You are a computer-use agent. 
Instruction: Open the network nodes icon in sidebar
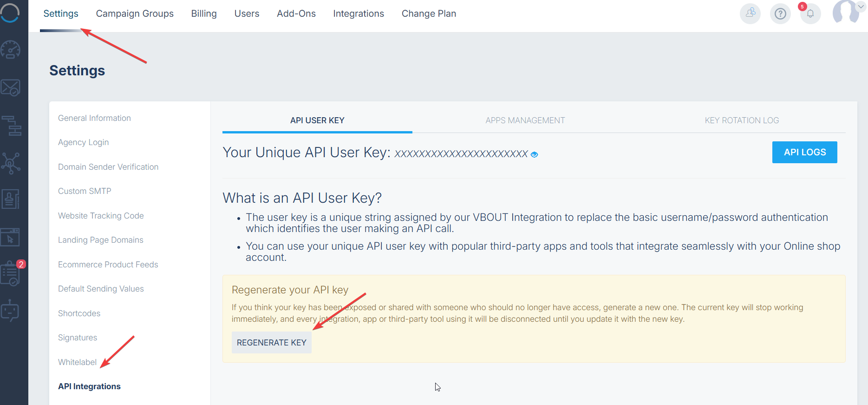coord(11,163)
